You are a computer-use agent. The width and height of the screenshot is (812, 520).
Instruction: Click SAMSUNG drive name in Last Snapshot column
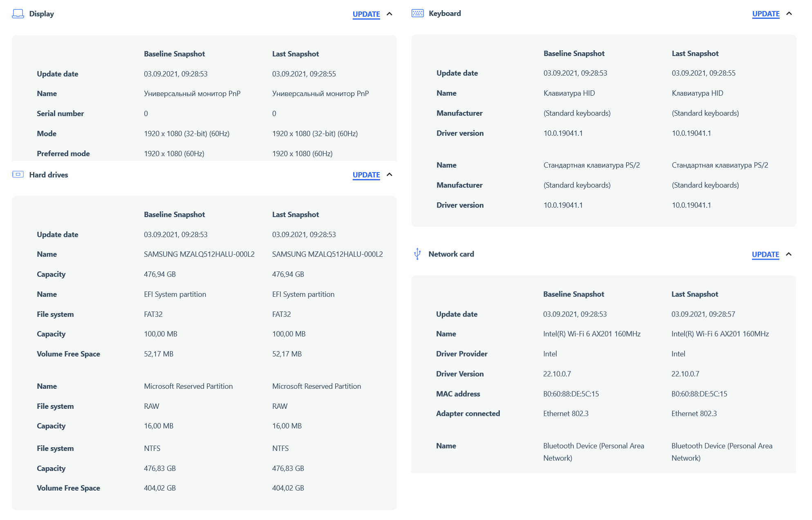pyautogui.click(x=327, y=254)
